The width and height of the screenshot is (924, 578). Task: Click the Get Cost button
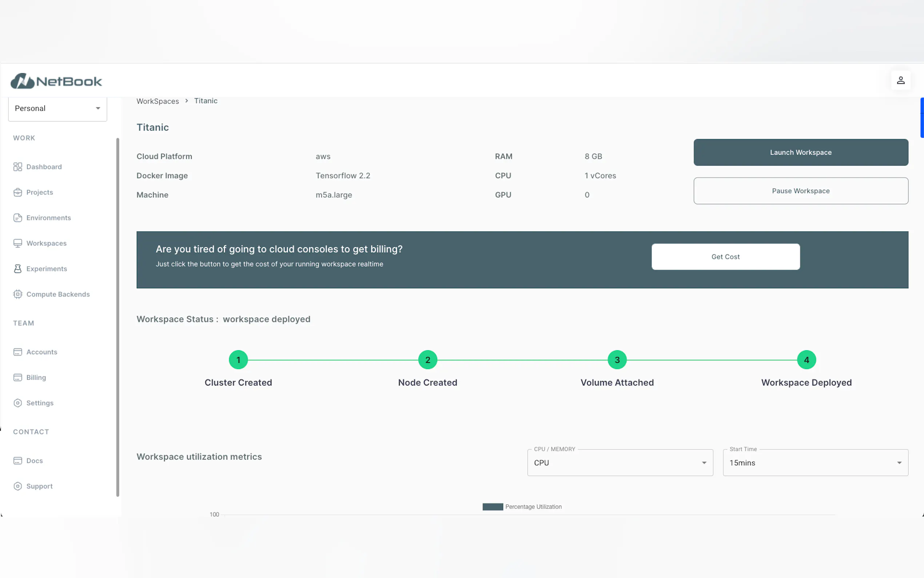coord(725,257)
